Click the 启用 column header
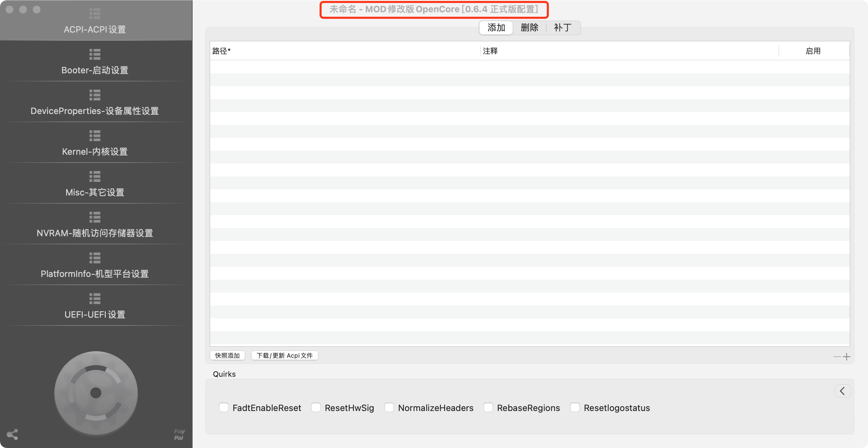 point(813,51)
